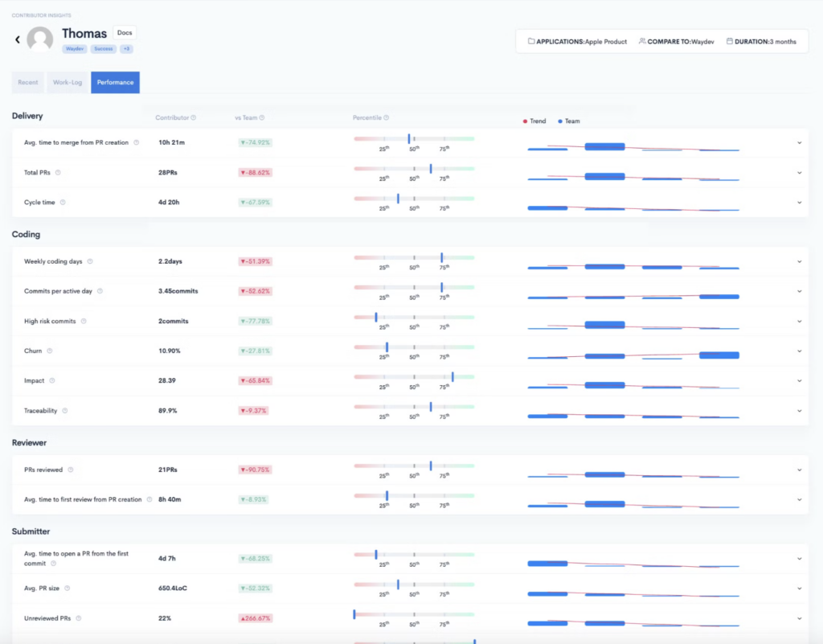Click the Docs button
This screenshot has width=823, height=644.
click(x=125, y=33)
